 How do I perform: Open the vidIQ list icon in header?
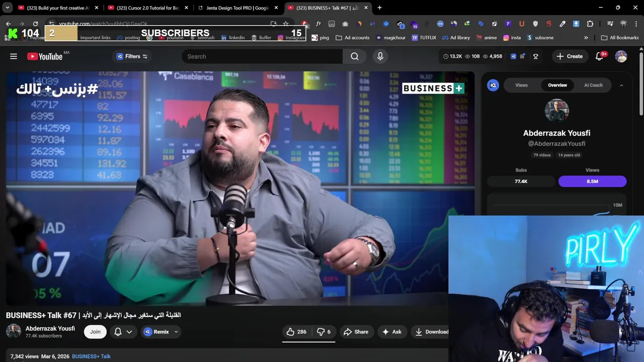click(522, 56)
